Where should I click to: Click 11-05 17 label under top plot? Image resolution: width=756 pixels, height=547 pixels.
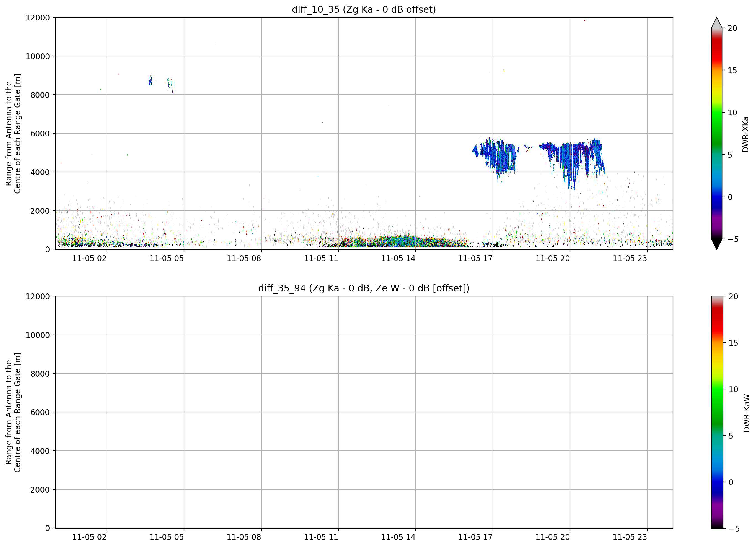tap(475, 259)
